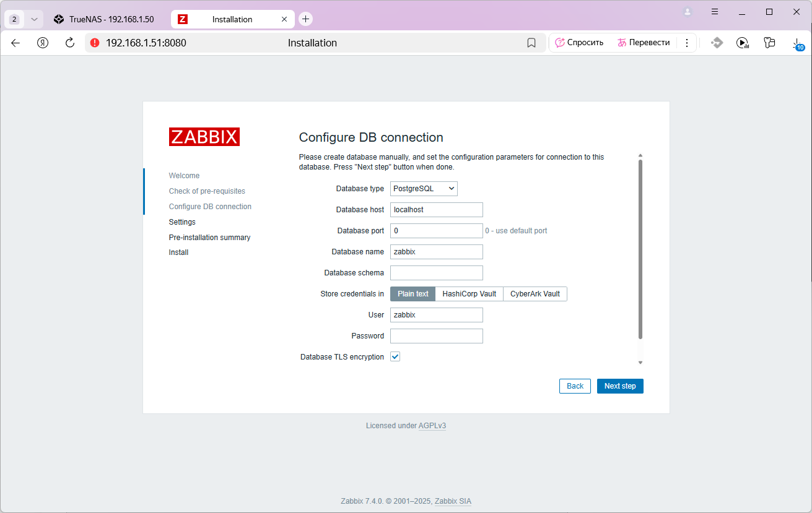Click the Database host field
This screenshot has width=812, height=513.
pyautogui.click(x=437, y=210)
